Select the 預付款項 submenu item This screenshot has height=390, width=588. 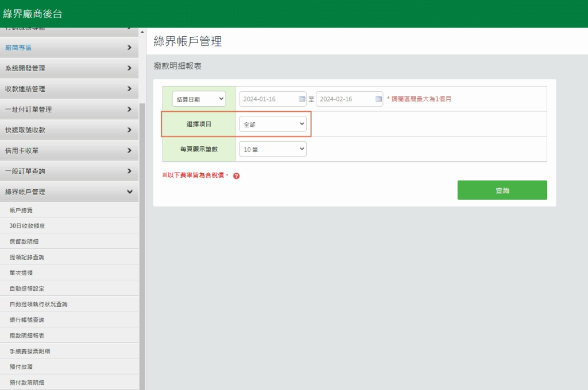(x=69, y=367)
